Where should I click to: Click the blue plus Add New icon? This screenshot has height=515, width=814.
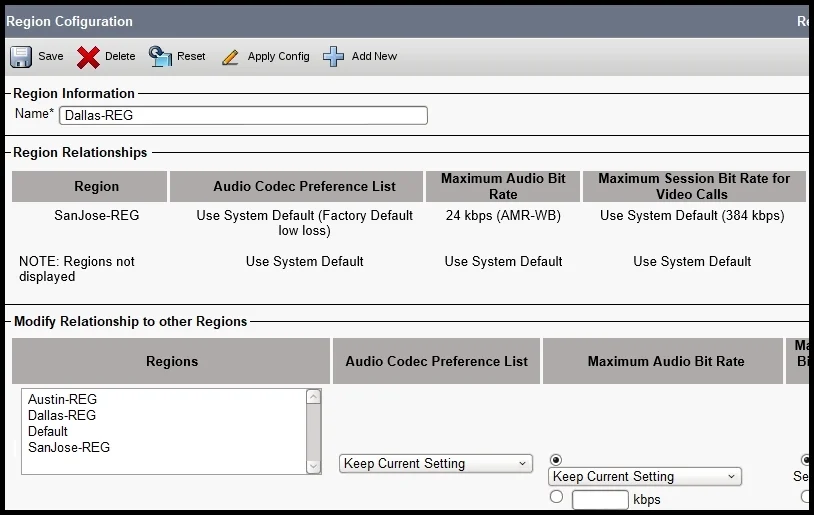pos(333,57)
